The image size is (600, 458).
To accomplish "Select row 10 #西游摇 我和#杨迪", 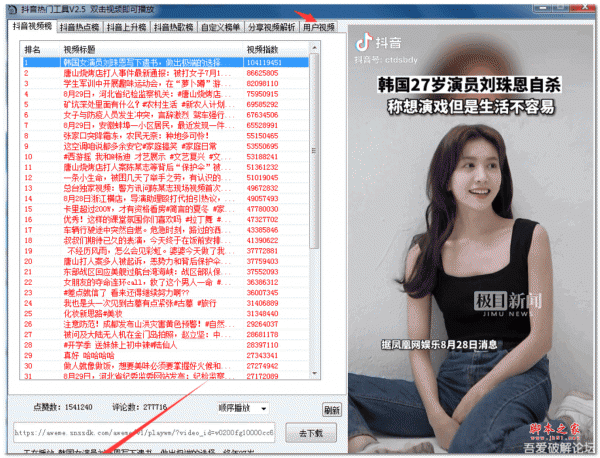I will coord(165,156).
